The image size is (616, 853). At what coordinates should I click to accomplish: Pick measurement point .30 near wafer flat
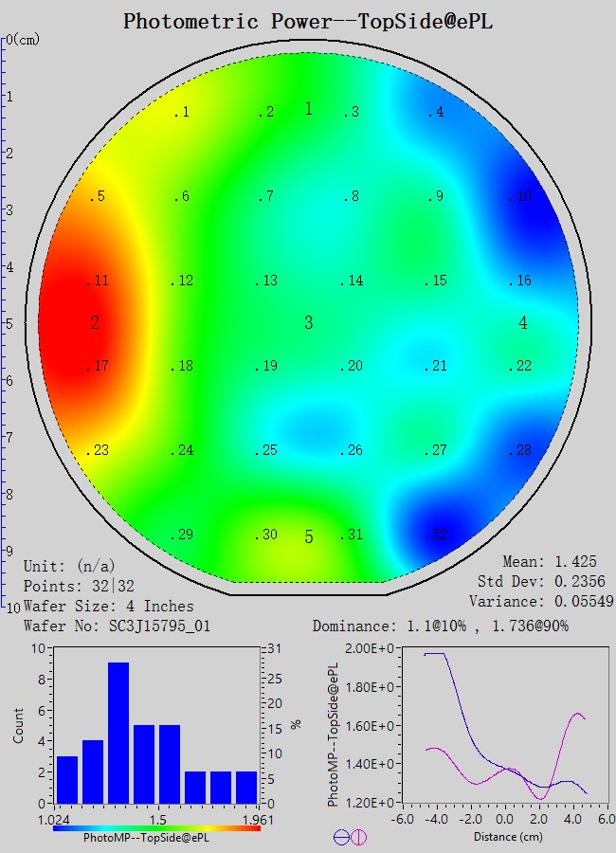(266, 535)
